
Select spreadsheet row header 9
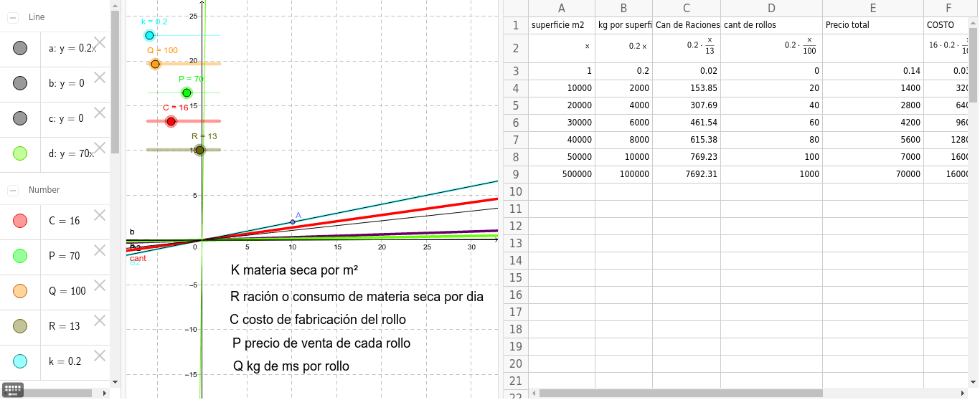point(515,174)
